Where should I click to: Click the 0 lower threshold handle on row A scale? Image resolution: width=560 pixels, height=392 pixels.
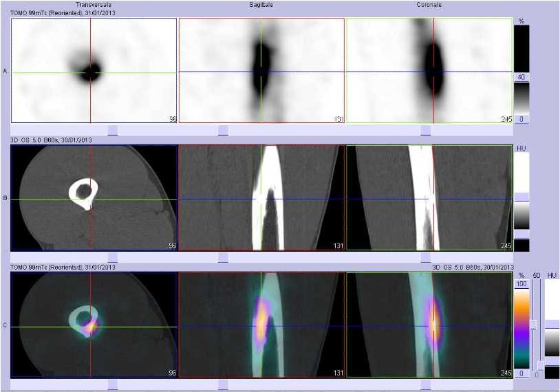[x=521, y=119]
